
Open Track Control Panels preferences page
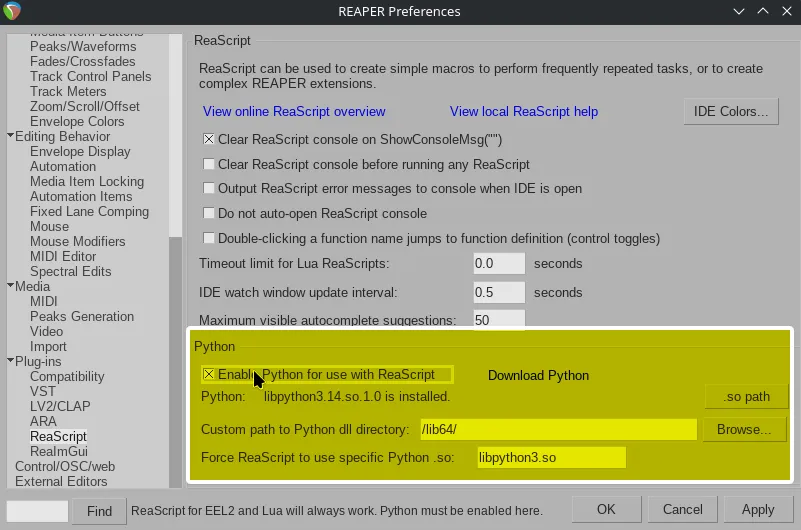click(x=90, y=77)
